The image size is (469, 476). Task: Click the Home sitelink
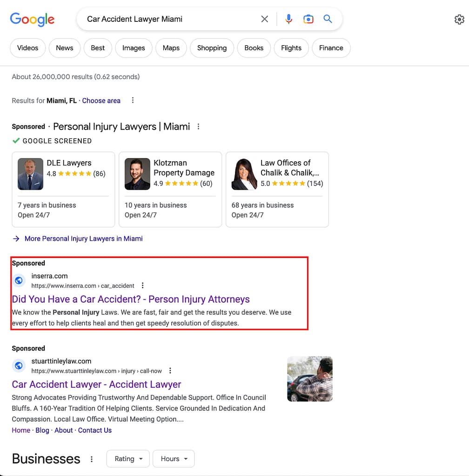21,430
